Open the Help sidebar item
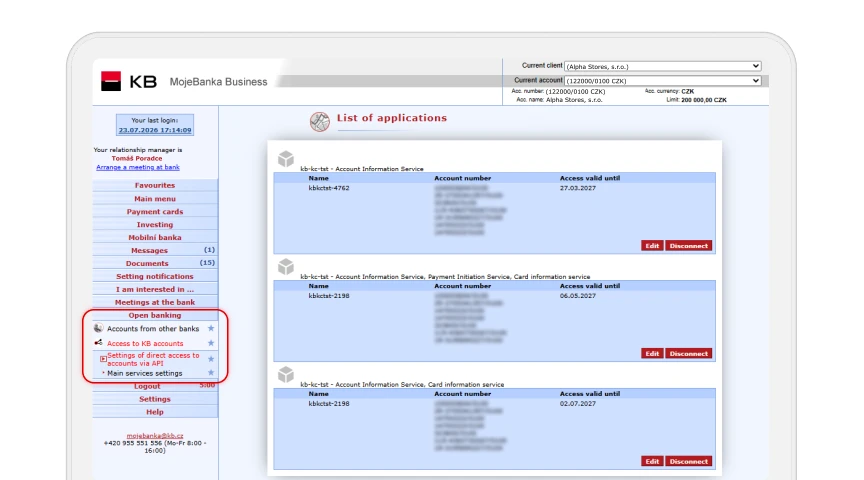Screen dimensions: 864x480 coord(155,412)
